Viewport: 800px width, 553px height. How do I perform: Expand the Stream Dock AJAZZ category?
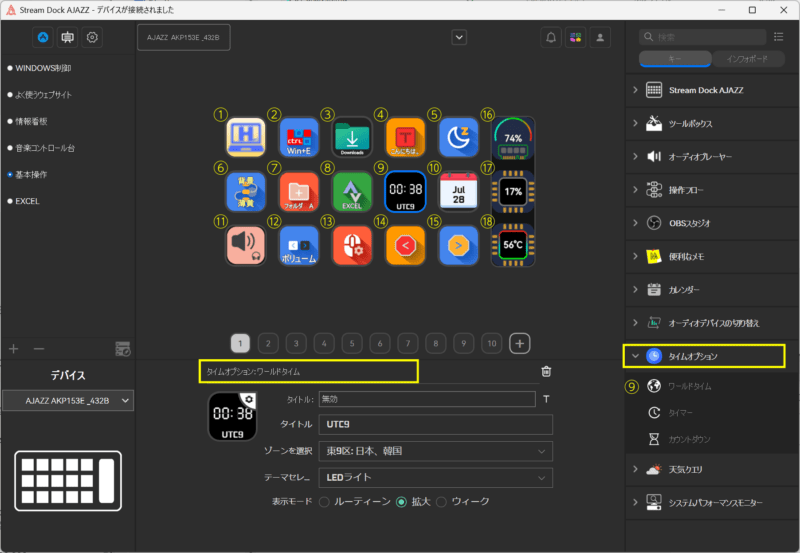712,90
